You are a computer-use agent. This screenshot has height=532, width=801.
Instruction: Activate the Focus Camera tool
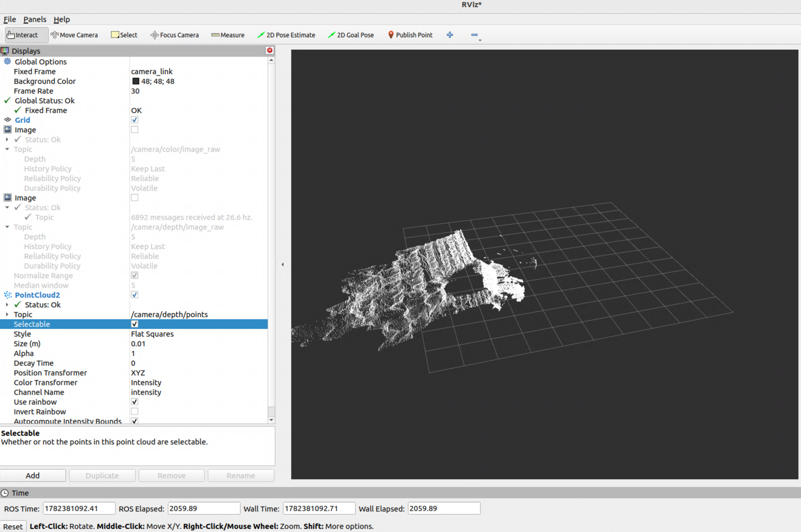pyautogui.click(x=175, y=35)
